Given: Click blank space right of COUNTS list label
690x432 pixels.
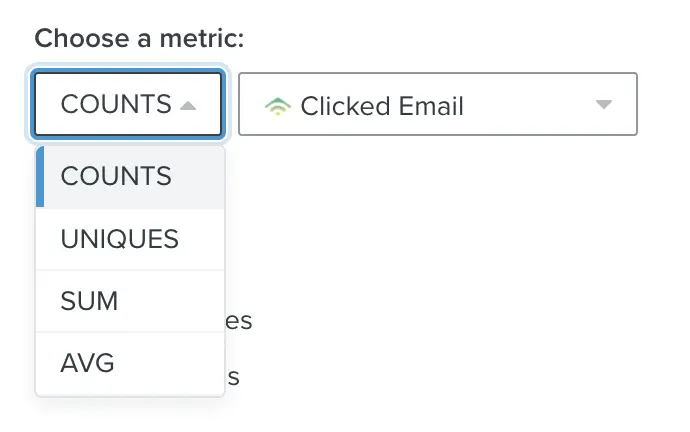Looking at the screenshot, I should point(198,176).
